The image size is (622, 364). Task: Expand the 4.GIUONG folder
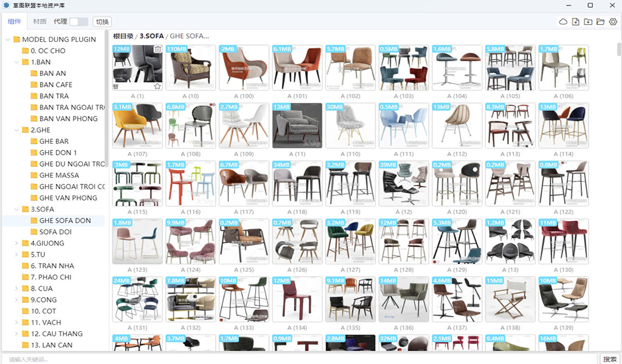point(16,243)
